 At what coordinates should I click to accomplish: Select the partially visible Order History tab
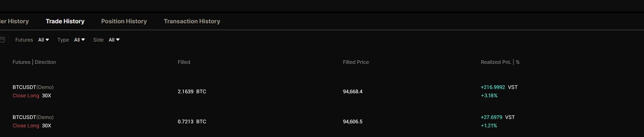tap(14, 21)
